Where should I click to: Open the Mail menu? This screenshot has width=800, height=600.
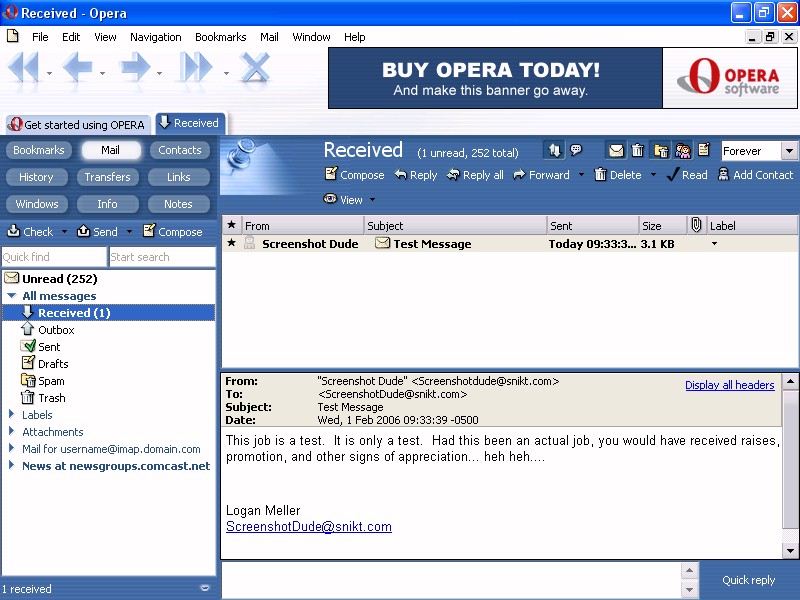269,37
